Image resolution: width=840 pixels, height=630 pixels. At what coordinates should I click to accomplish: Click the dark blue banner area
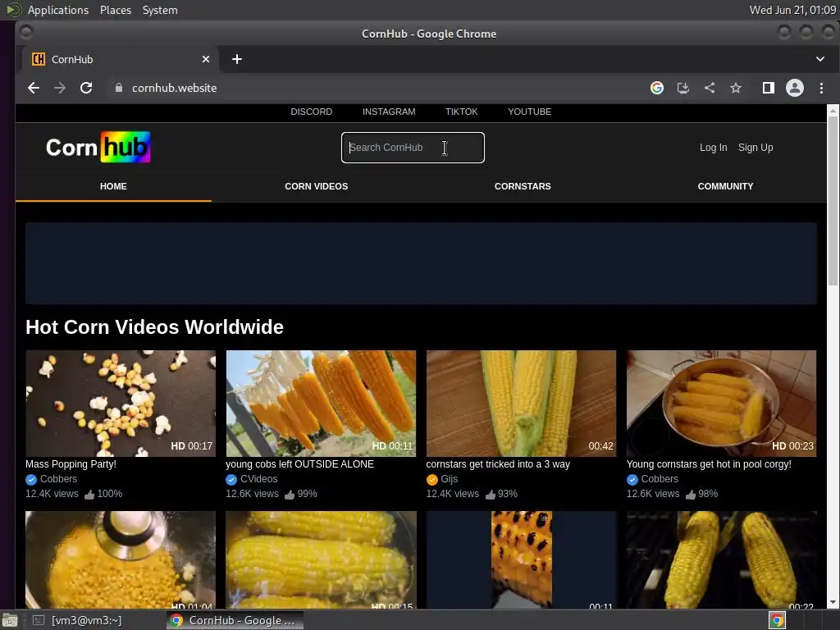click(x=421, y=263)
